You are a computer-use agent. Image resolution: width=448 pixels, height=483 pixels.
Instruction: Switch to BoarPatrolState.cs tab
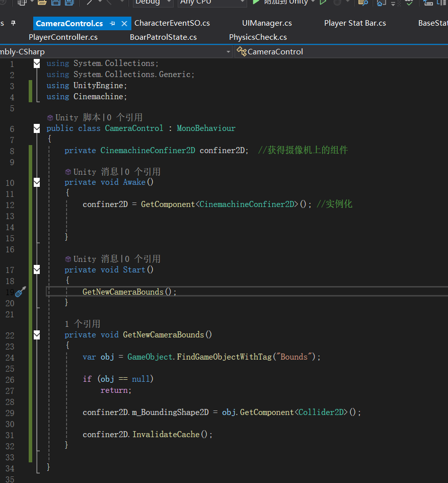[163, 37]
